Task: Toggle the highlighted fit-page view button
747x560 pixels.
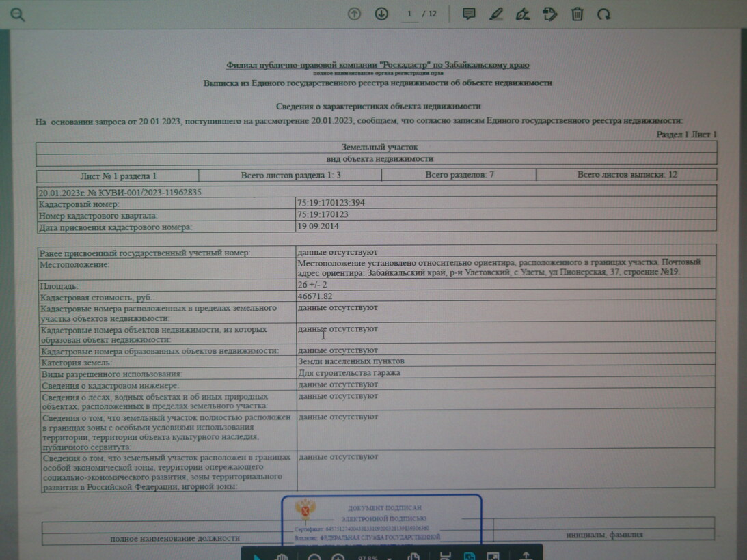Action: (x=470, y=556)
